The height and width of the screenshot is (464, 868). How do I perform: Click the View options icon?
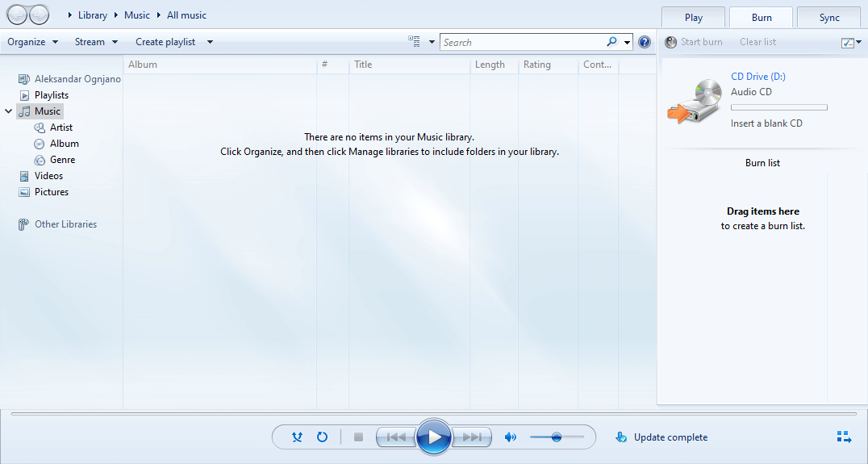[x=414, y=41]
